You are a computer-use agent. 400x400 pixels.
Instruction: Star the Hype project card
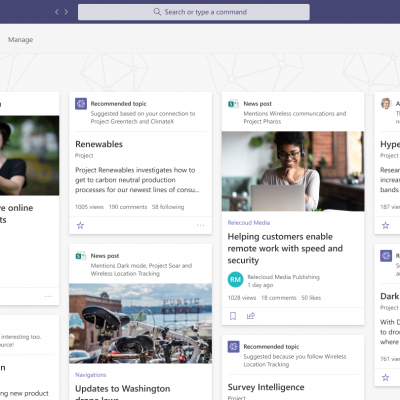coord(386,226)
